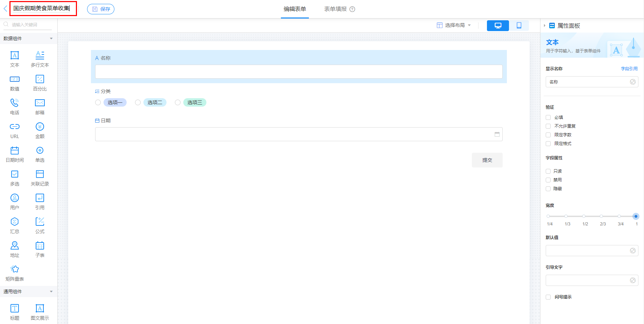644x324 pixels.
Task: Open help icon beside 表单填报
Action: pyautogui.click(x=352, y=9)
